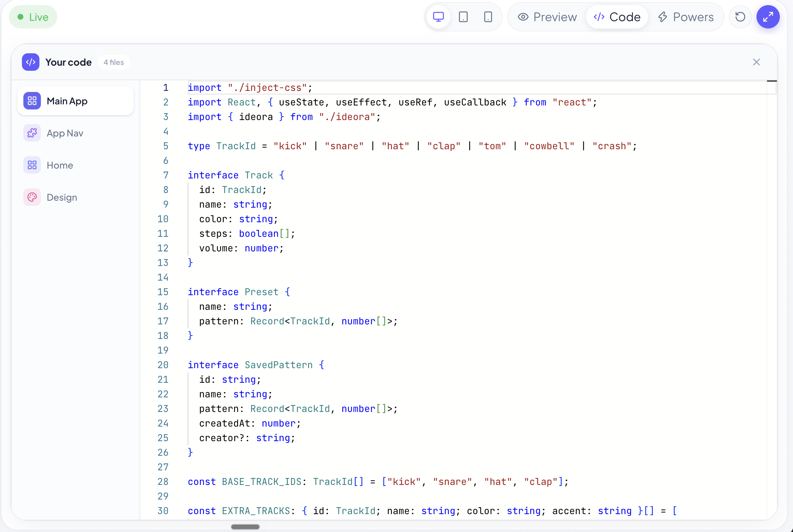Click the Live status badge

pyautogui.click(x=33, y=17)
